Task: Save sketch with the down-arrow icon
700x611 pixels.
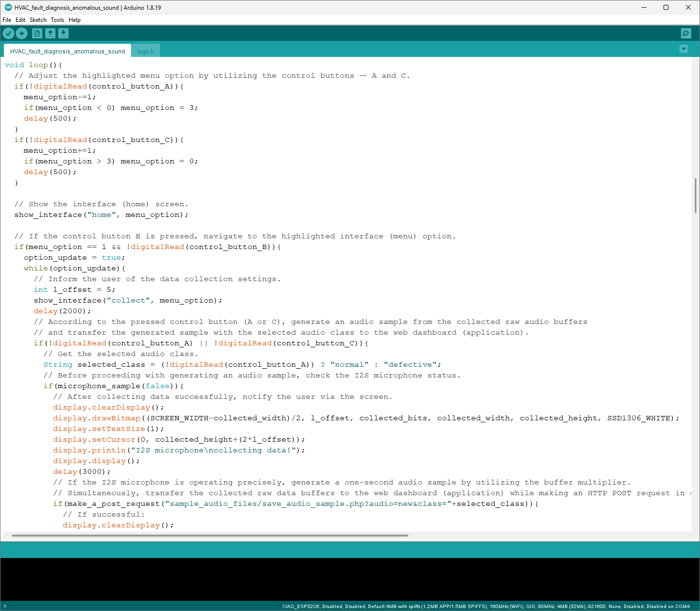Action: [x=64, y=33]
